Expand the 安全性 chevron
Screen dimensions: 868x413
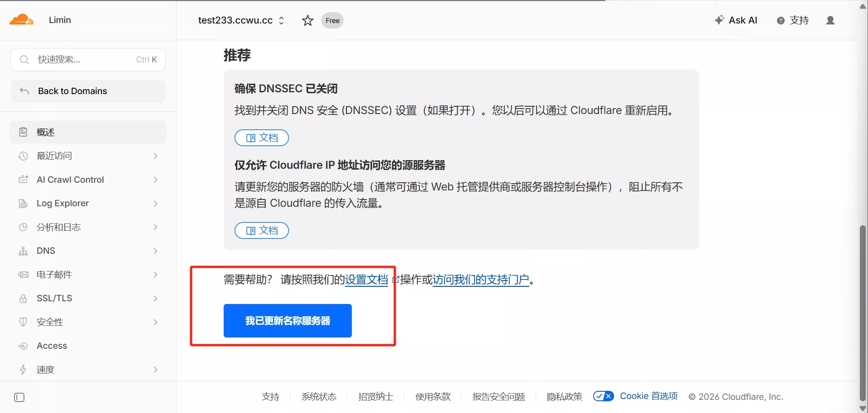click(155, 322)
